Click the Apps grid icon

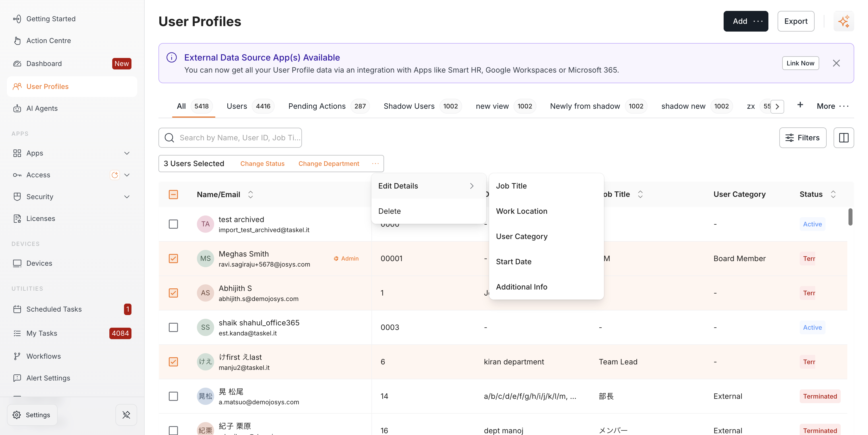coord(17,153)
